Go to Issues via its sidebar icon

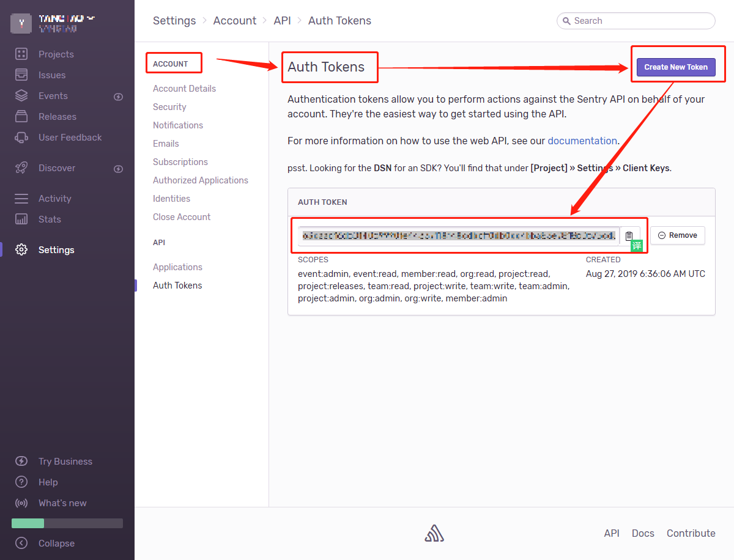[x=21, y=75]
